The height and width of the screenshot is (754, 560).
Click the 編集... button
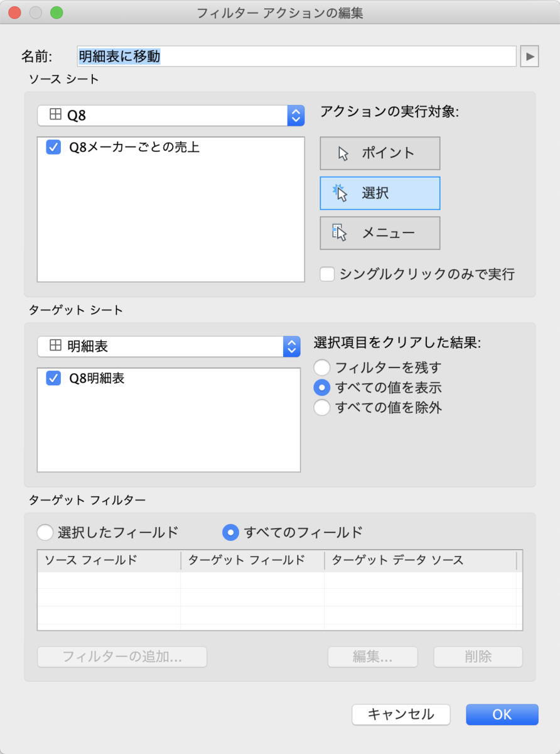[373, 657]
